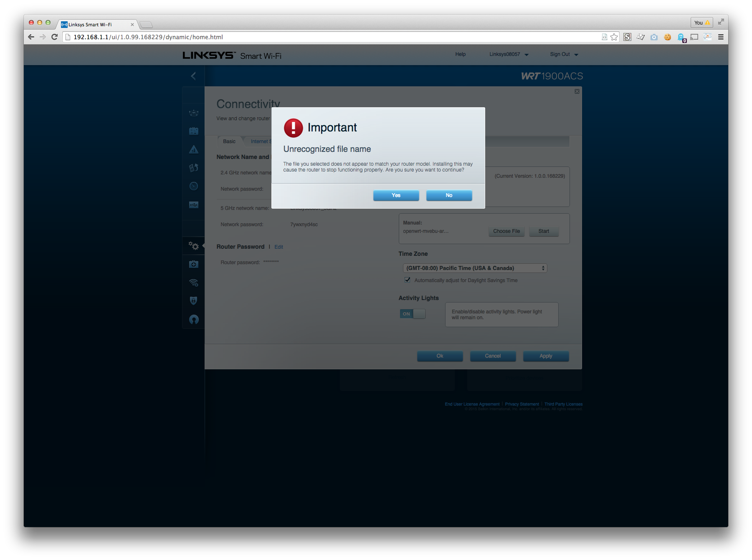The width and height of the screenshot is (752, 560).
Task: Open the End User License Agreement link
Action: [x=472, y=404]
